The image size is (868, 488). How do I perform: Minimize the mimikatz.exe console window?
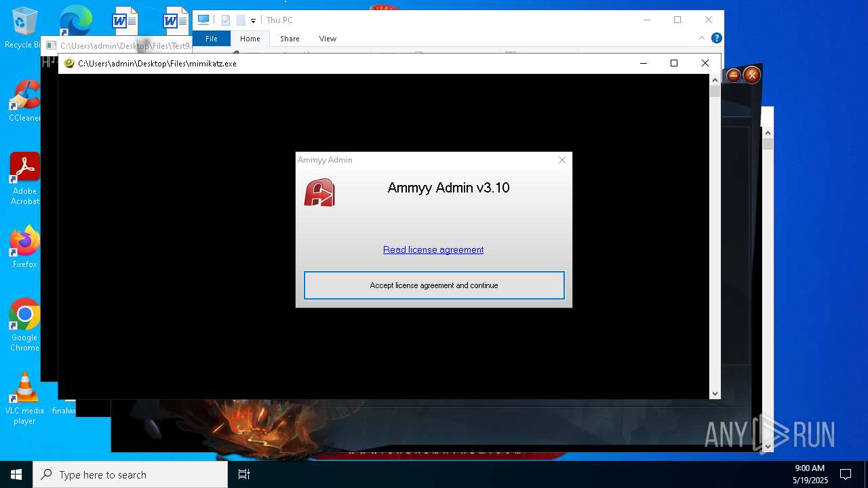pyautogui.click(x=643, y=63)
